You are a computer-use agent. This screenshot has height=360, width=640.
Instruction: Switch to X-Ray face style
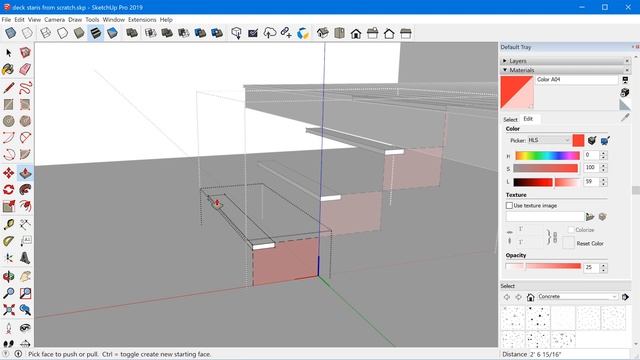11,33
